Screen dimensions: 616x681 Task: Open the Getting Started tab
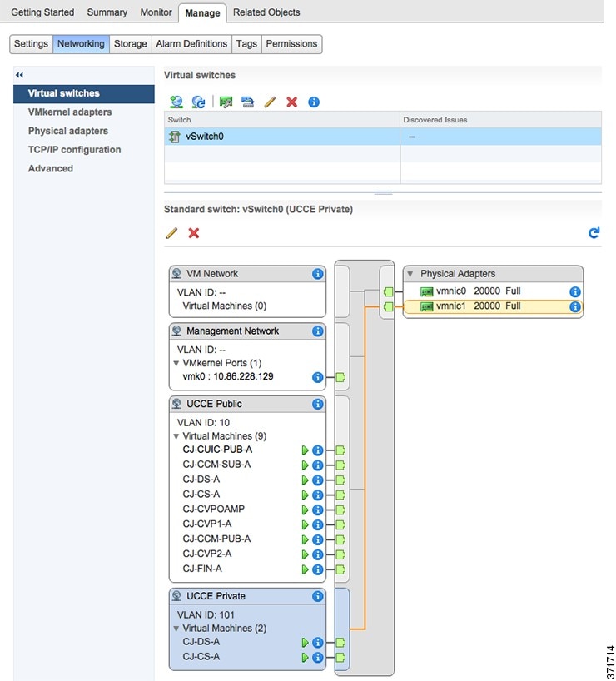42,12
